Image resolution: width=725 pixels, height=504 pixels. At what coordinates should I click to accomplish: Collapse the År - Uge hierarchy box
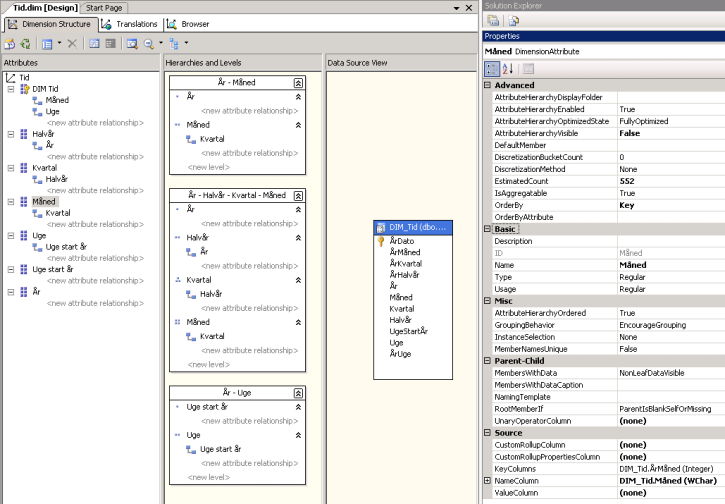[x=298, y=393]
